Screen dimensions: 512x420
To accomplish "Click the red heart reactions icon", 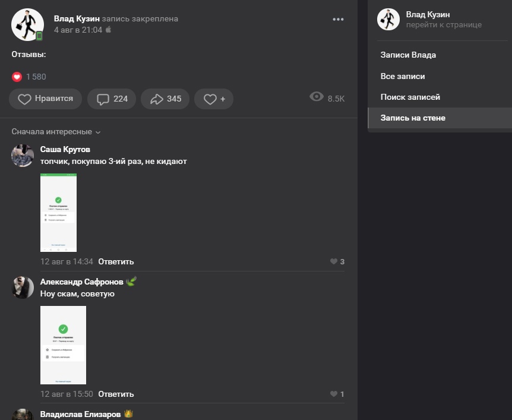I will [x=17, y=77].
